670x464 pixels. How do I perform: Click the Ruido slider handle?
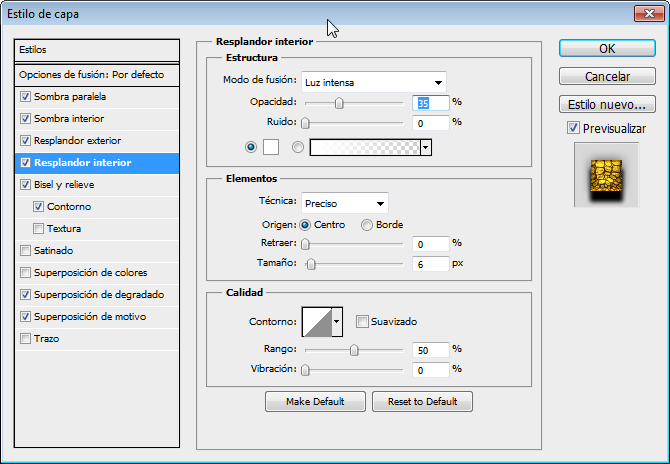point(305,123)
